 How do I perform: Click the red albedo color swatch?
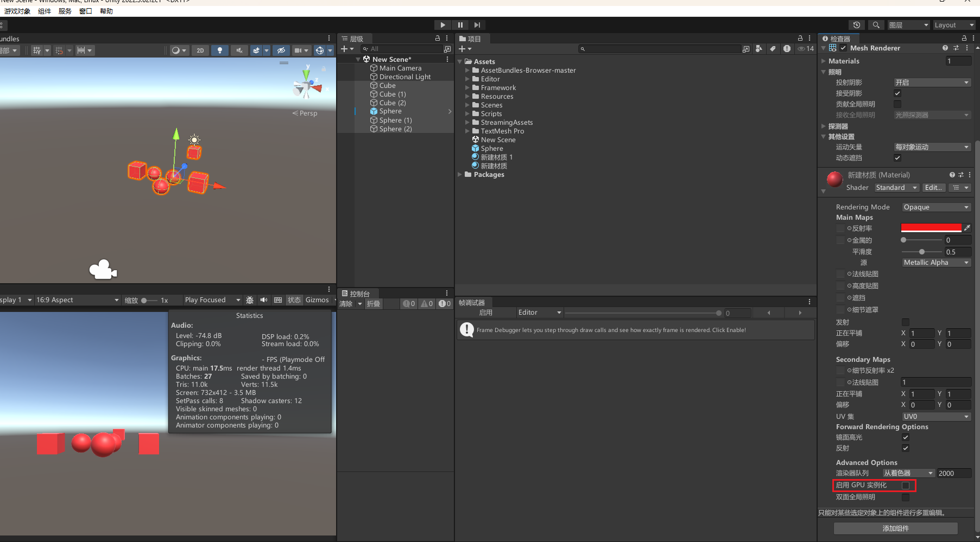931,228
